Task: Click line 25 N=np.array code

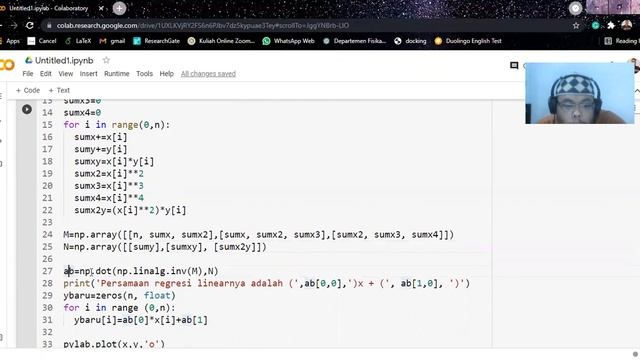Action: [x=165, y=247]
